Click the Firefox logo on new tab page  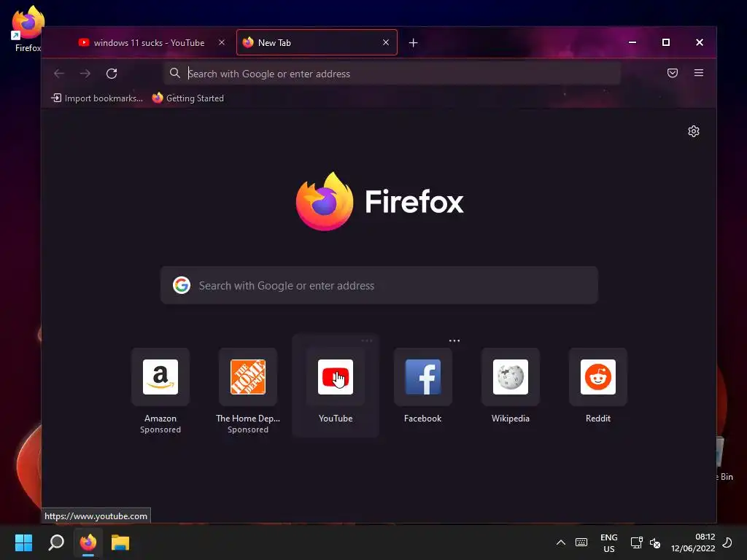pyautogui.click(x=379, y=201)
